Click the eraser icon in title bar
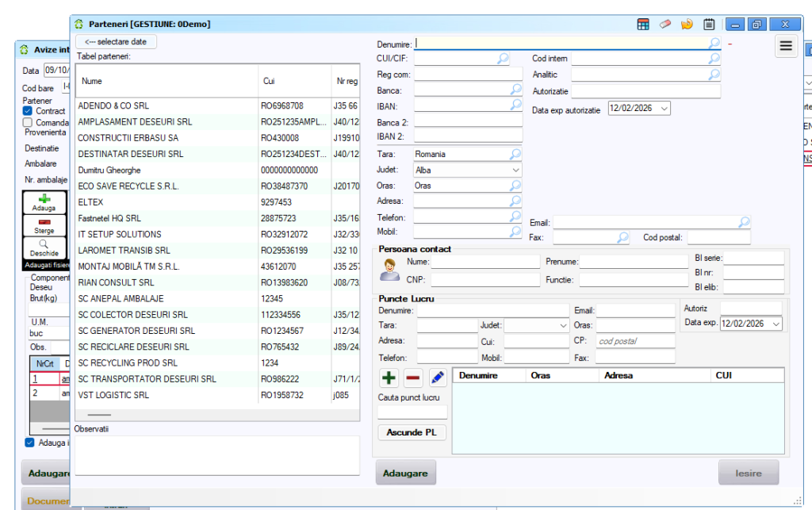The height and width of the screenshot is (510, 812). 665,25
